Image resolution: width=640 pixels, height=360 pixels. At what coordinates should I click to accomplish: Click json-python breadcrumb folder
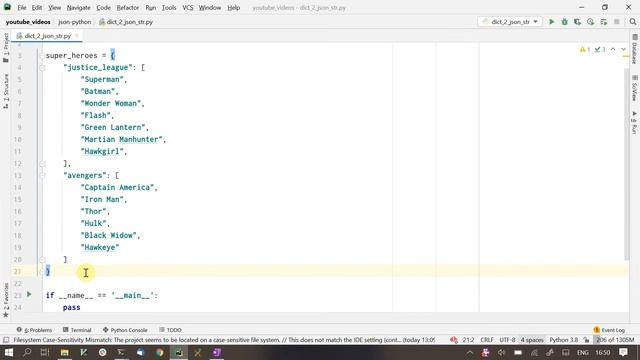click(x=75, y=22)
